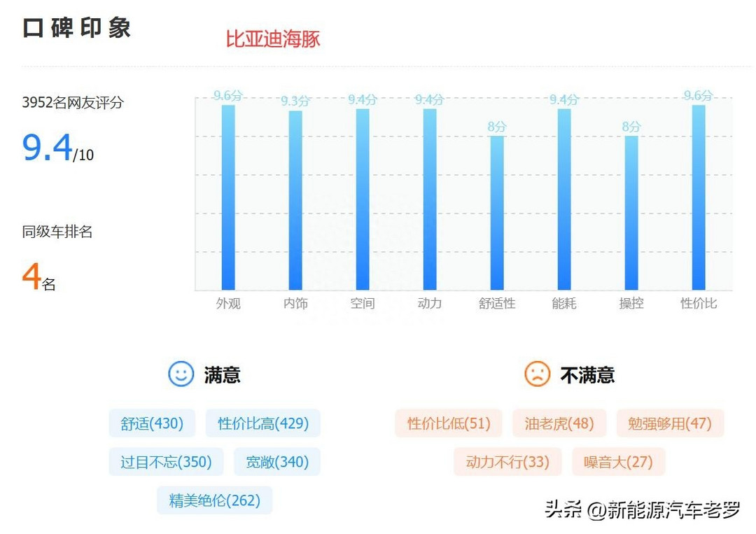The height and width of the screenshot is (534, 756).
Task: Click the 9.3分 value label
Action: point(295,101)
